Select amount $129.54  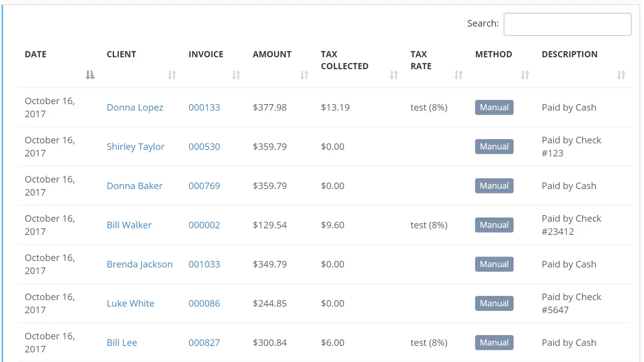tap(270, 225)
